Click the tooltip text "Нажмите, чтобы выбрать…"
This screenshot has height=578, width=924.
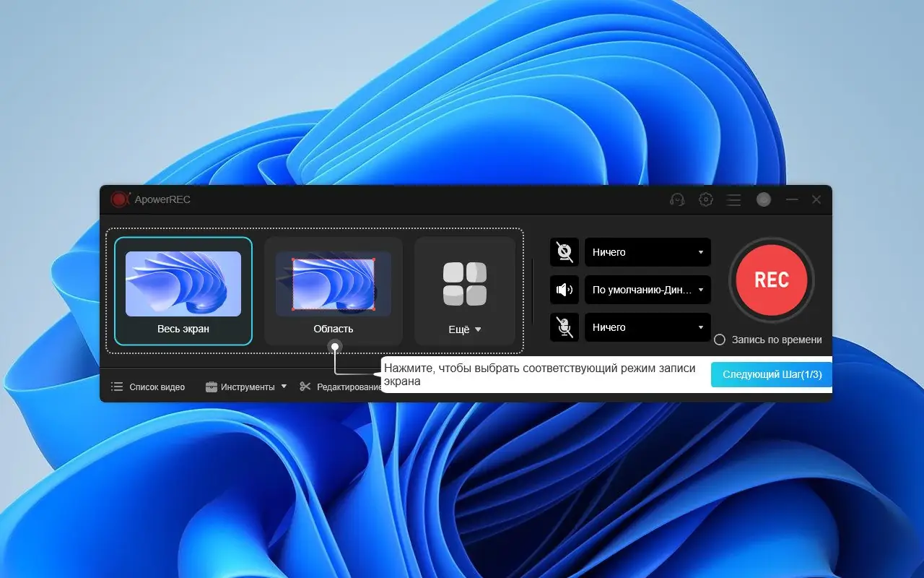pos(540,374)
